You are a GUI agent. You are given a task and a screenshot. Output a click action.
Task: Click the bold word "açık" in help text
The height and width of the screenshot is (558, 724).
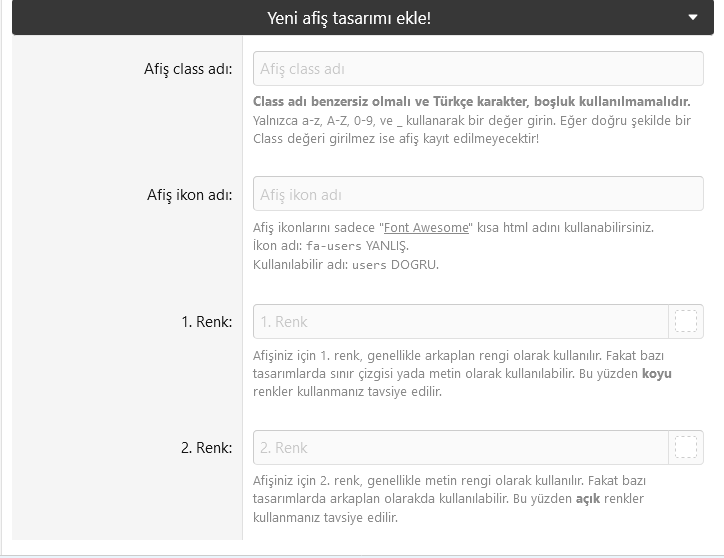pos(588,499)
